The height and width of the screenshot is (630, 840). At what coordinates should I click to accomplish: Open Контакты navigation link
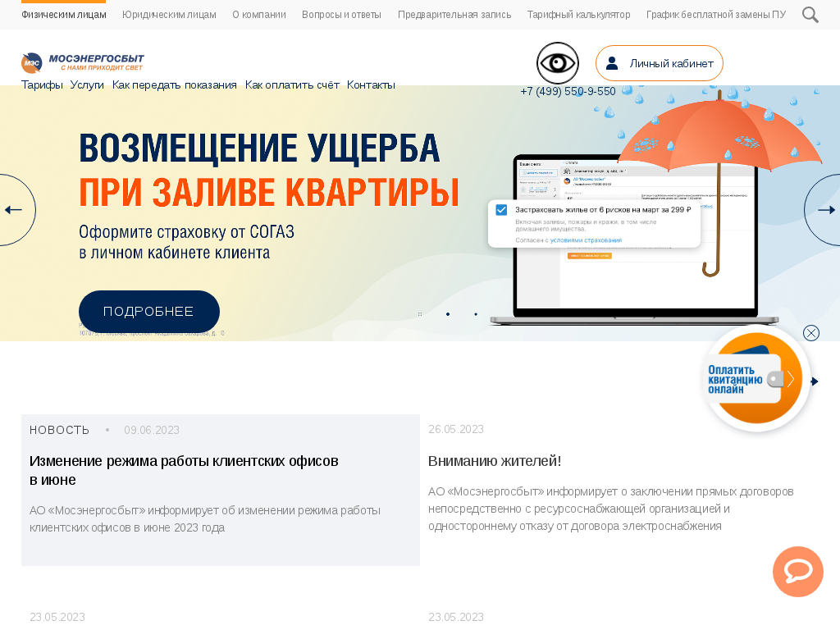click(371, 84)
